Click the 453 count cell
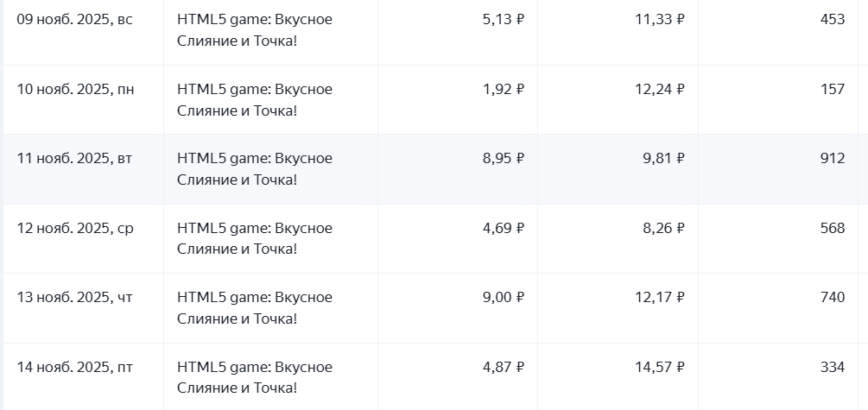Image resolution: width=868 pixels, height=410 pixels. [833, 19]
